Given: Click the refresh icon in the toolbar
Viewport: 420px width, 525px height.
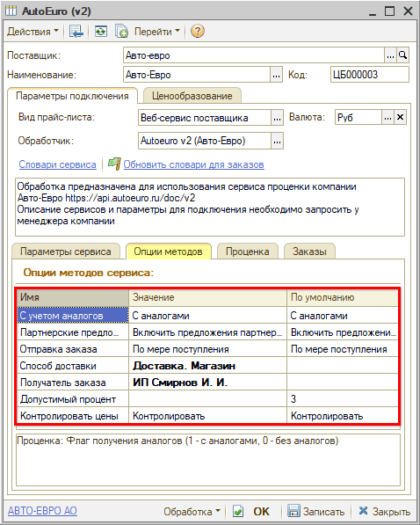Looking at the screenshot, I should click(100, 32).
